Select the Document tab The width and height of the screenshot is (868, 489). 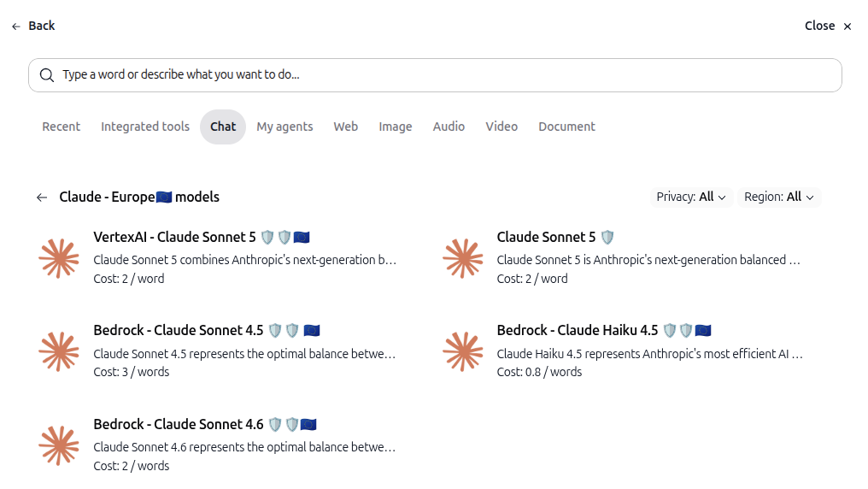[x=567, y=127]
